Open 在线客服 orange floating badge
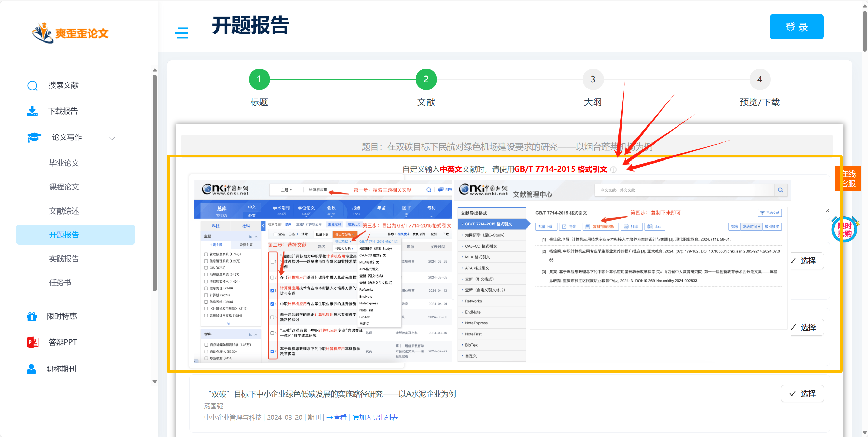Viewport: 868px width, 437px height. point(848,179)
